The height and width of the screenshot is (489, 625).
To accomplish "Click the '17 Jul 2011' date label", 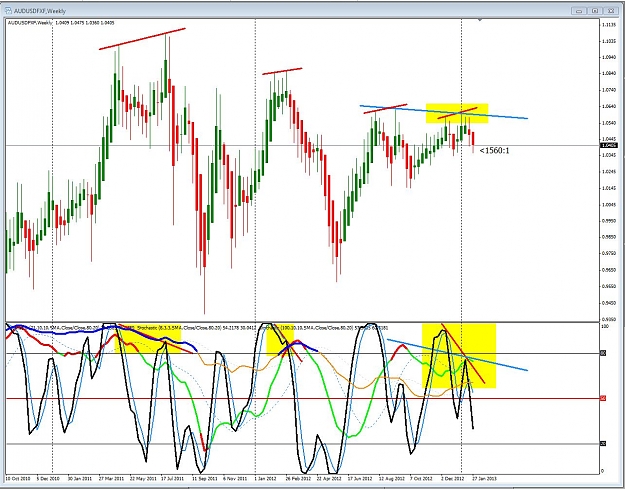I will [x=173, y=478].
